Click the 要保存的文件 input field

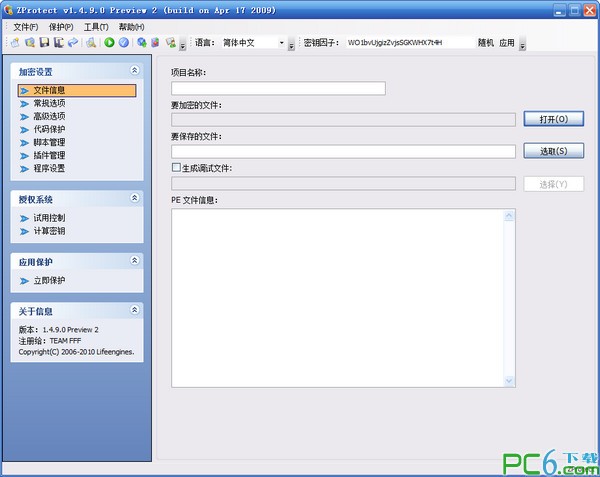point(343,151)
